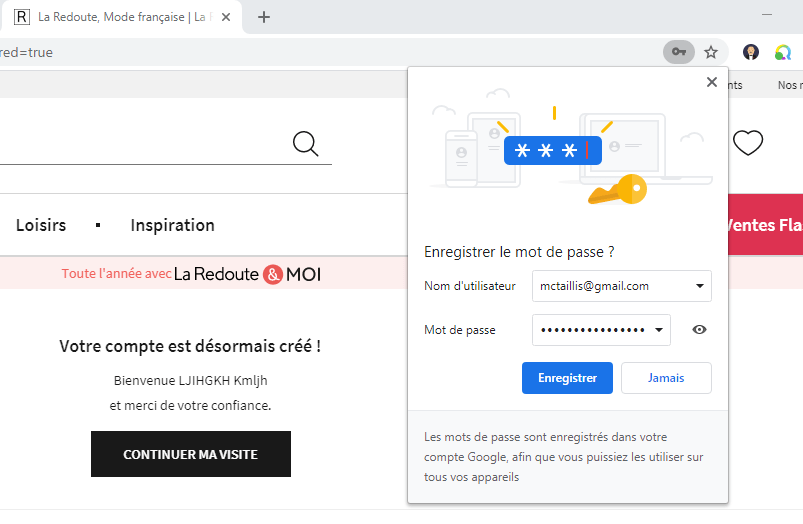Open the Chrome profile avatar
The width and height of the screenshot is (803, 524).
point(751,52)
